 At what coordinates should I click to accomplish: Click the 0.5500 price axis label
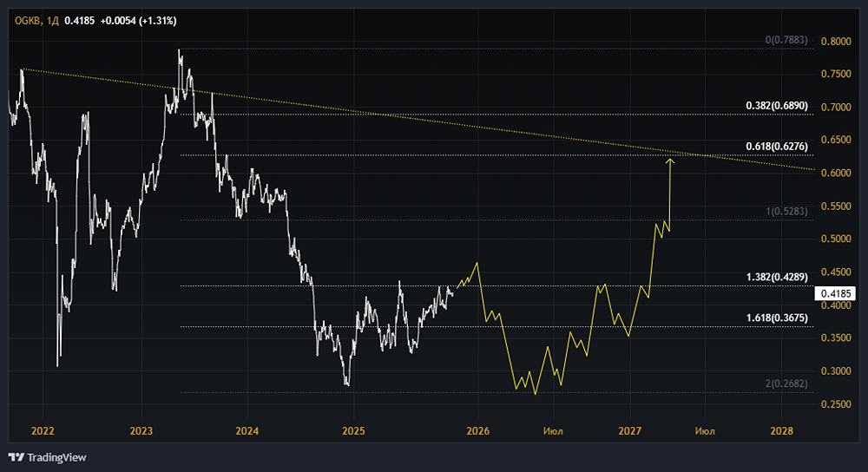click(x=836, y=206)
